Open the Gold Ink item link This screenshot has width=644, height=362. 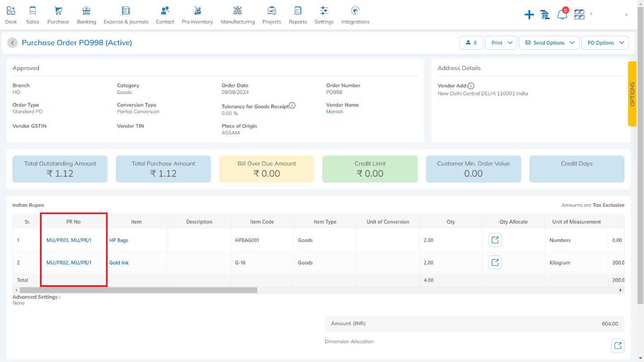pyautogui.click(x=119, y=262)
